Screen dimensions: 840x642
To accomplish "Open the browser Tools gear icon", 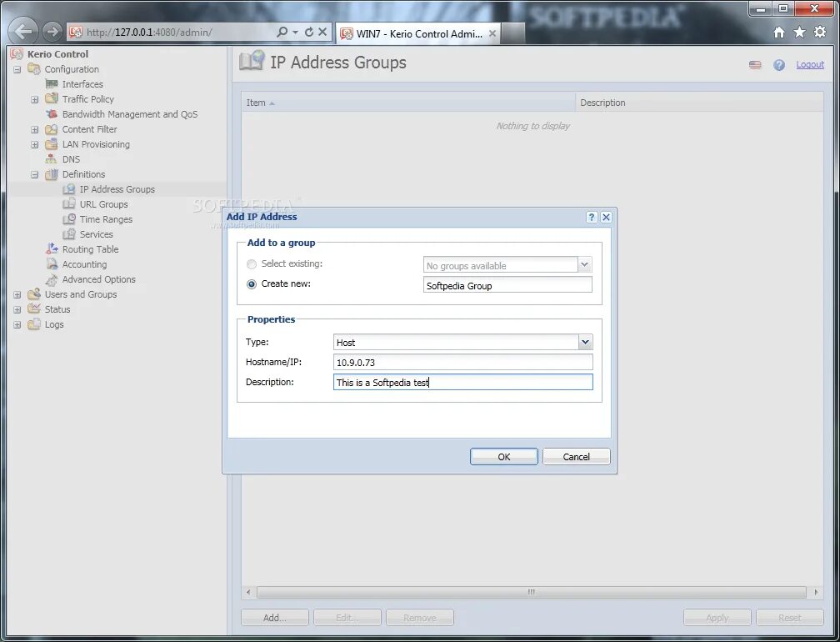I will 820,33.
